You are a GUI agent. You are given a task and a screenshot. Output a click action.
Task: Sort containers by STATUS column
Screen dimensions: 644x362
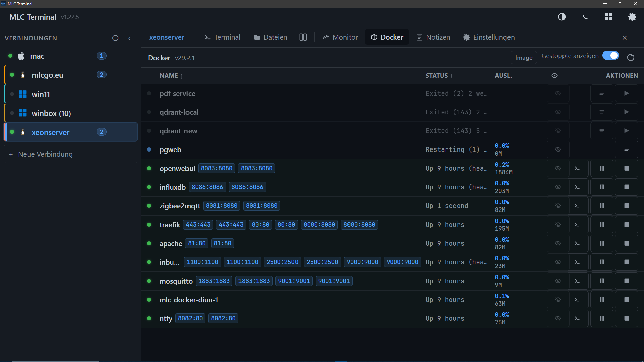coord(438,76)
